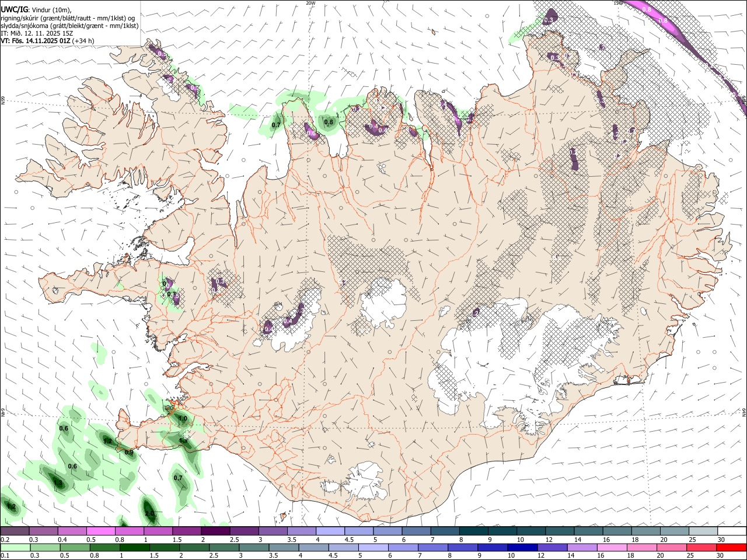Viewport: 747px width, 560px height.
Task: Click the '0.9' rain value on Reykjanes peninsula
Action: coord(129,452)
